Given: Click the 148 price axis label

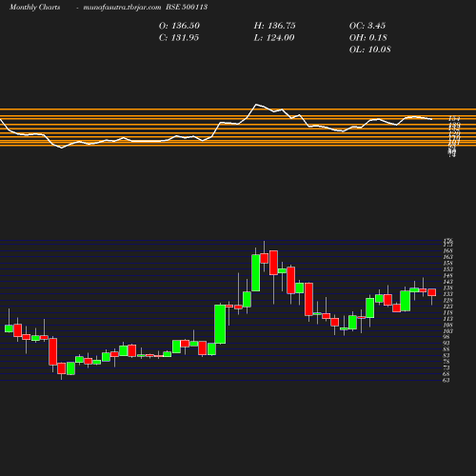Looking at the screenshot, I should click(x=447, y=275).
